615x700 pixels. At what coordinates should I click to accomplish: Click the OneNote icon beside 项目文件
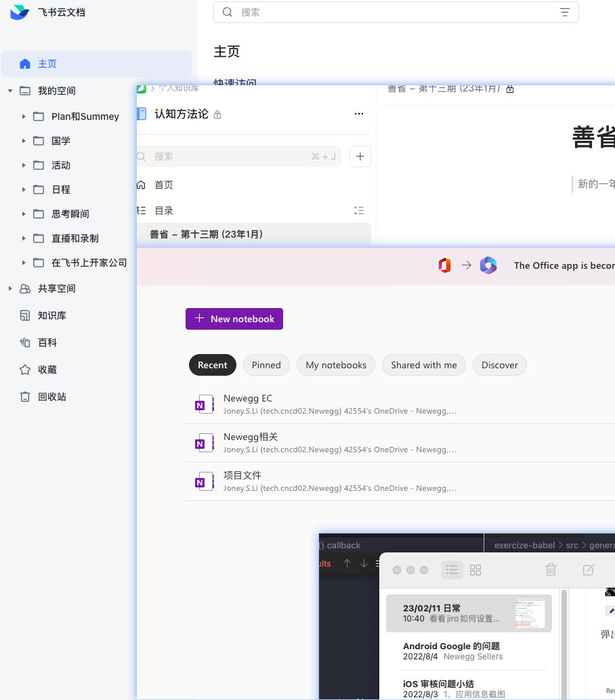pyautogui.click(x=205, y=482)
